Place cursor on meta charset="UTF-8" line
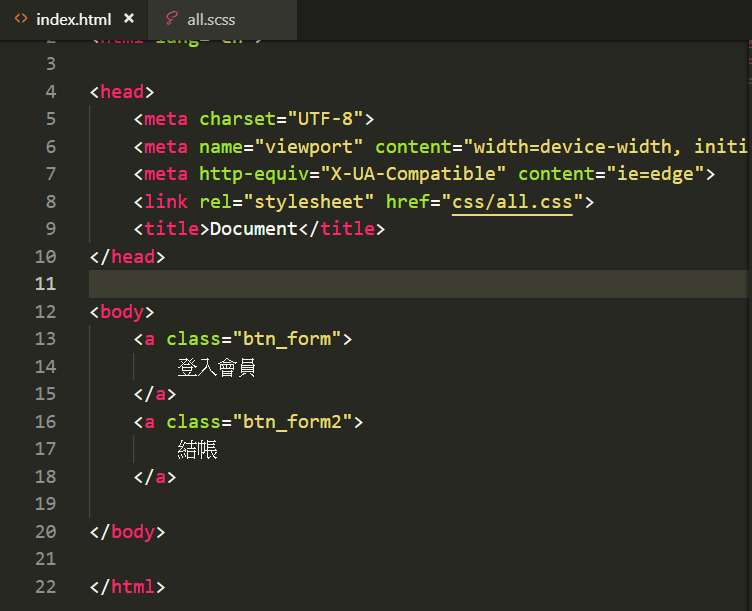The height and width of the screenshot is (611, 752). click(x=254, y=119)
